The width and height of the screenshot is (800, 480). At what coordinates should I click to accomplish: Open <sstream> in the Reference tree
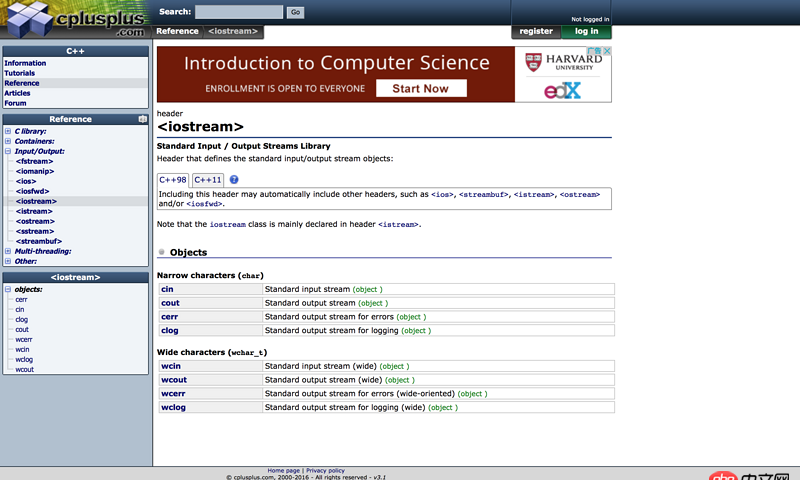[35, 231]
